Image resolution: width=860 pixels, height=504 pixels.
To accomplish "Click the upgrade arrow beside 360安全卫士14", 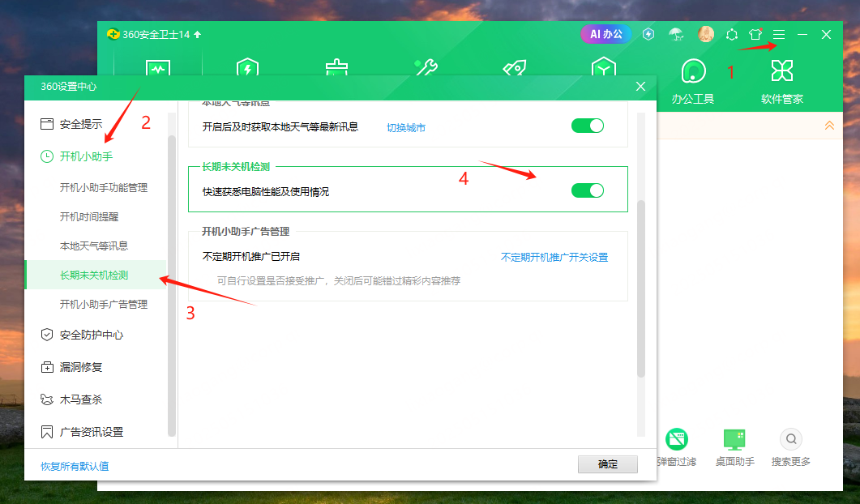I will point(198,34).
